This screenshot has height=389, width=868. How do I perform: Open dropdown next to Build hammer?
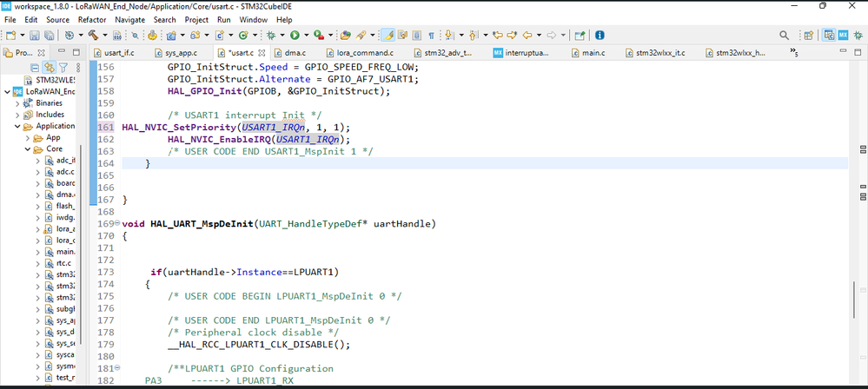(x=104, y=36)
